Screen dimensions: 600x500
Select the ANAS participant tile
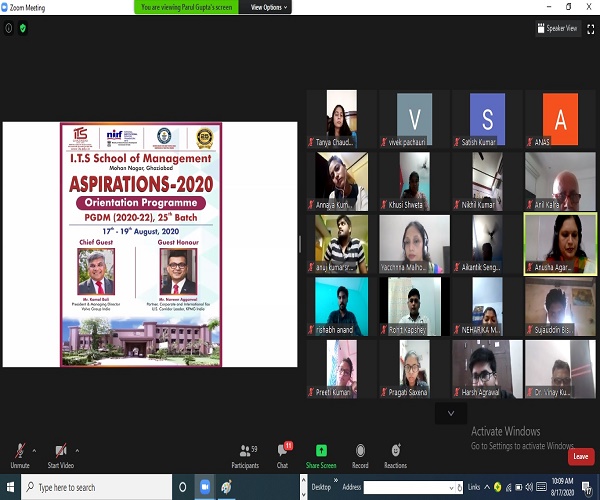pyautogui.click(x=560, y=119)
